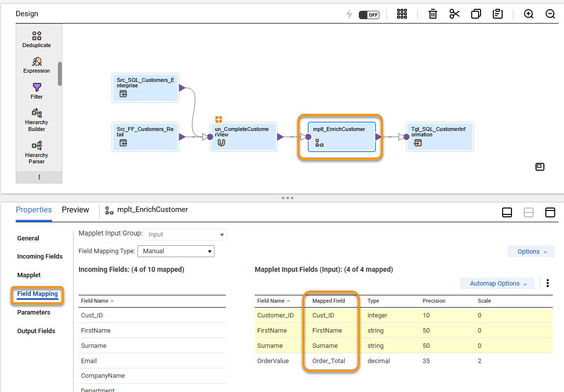Click the lightning bolt validation icon
564x392 pixels.
[x=349, y=14]
